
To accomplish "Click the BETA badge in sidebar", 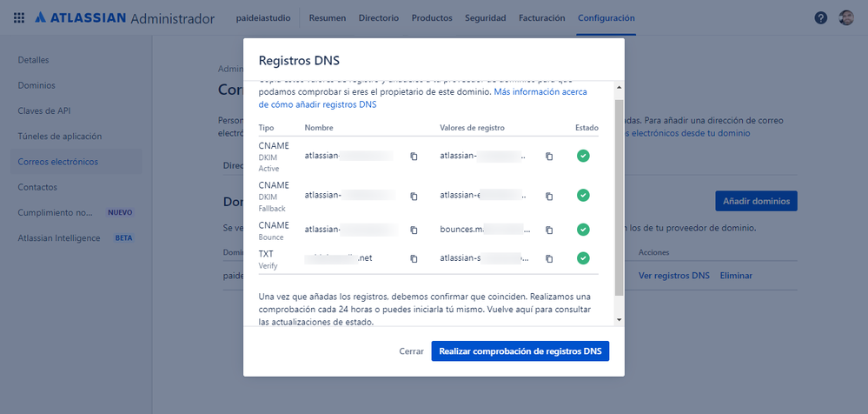I will [x=123, y=238].
